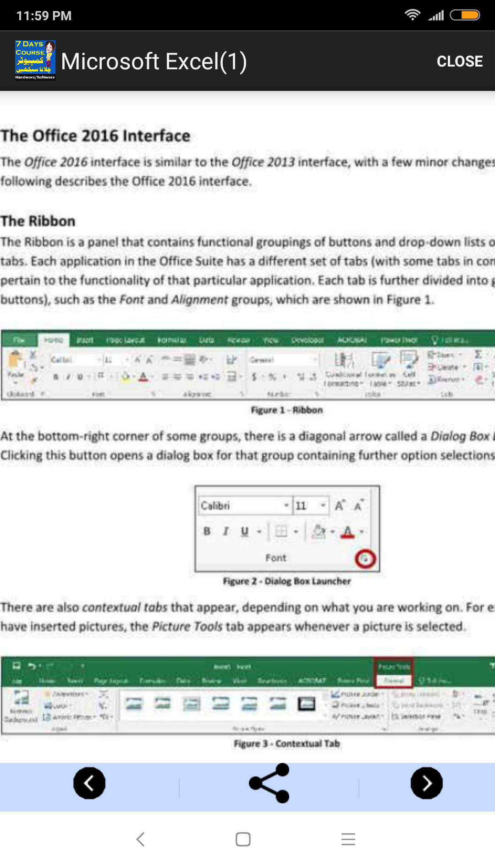
Task: Tap the cellular signal strength icon
Action: pos(436,15)
